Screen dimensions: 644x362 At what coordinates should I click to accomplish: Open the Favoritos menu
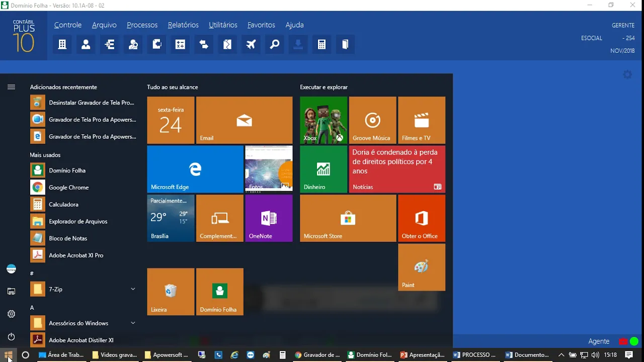[x=261, y=25]
